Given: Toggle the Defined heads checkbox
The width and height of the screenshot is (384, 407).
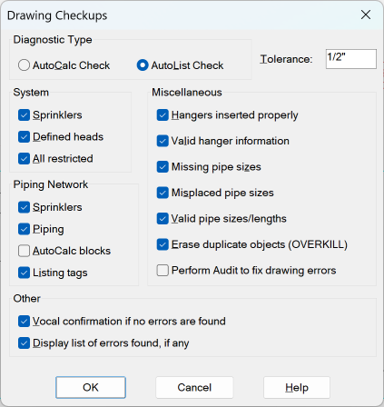Looking at the screenshot, I should point(24,137).
